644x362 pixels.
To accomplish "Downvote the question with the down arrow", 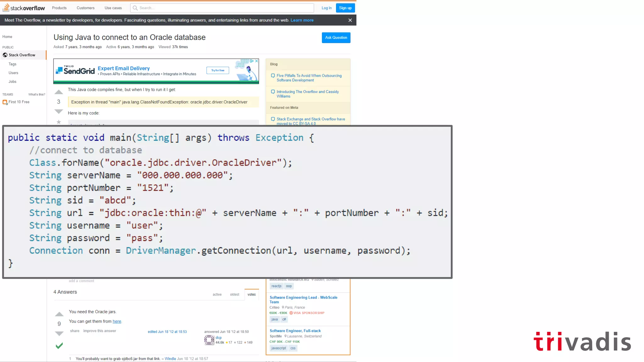I will [59, 112].
